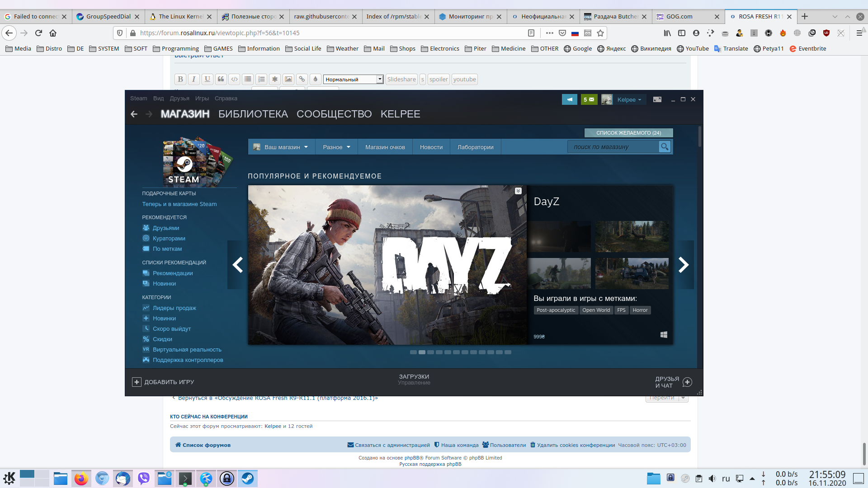
Task: Open the Нормальный font size combo box
Action: pyautogui.click(x=354, y=80)
